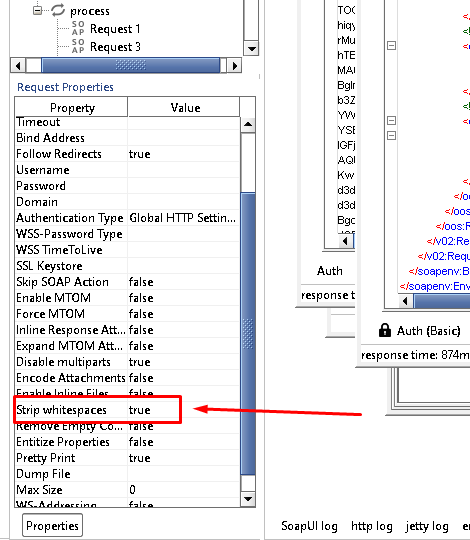Image resolution: width=470 pixels, height=540 pixels.
Task: Select the Inline Response Att... false value
Action: click(141, 330)
